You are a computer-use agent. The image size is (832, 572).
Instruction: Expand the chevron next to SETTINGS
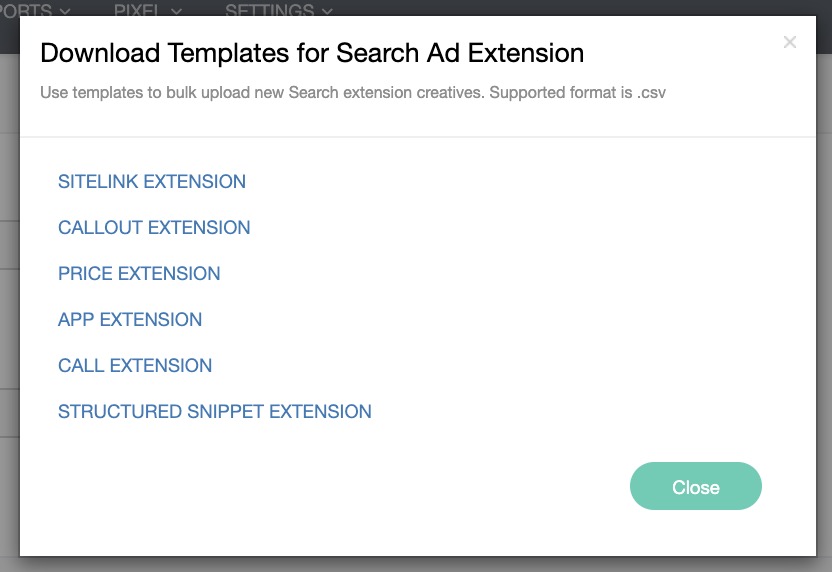click(x=326, y=11)
